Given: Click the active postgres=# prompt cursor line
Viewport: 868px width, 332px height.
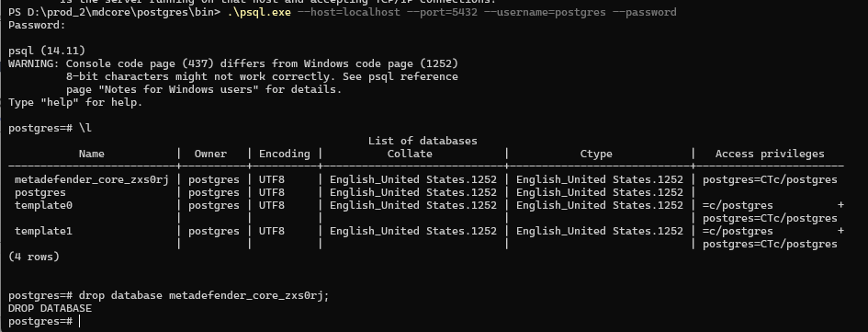Looking at the screenshot, I should [44, 322].
